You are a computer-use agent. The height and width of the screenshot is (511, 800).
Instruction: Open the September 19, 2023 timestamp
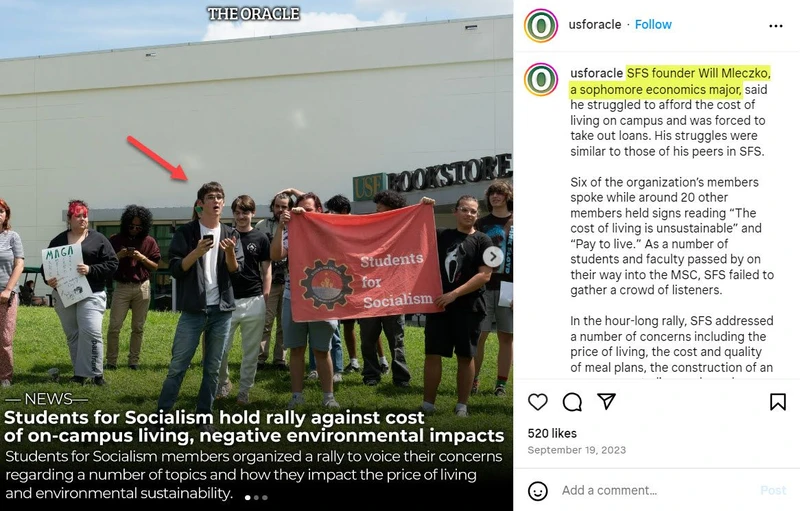577,450
